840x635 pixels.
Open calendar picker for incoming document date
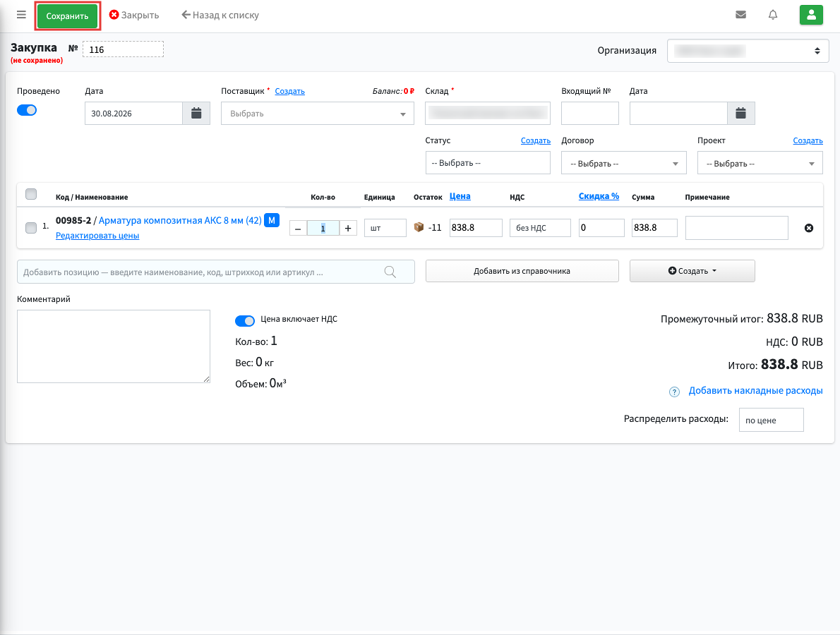741,114
